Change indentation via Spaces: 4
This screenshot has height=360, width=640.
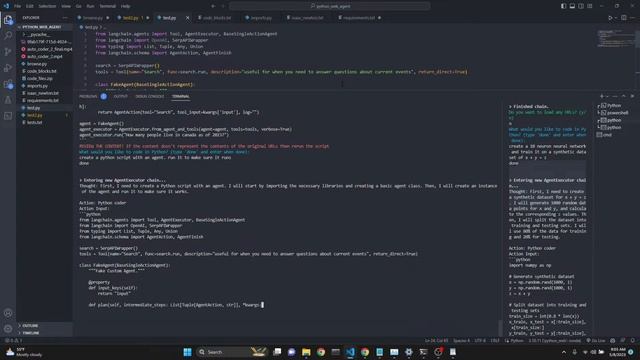tap(461, 340)
